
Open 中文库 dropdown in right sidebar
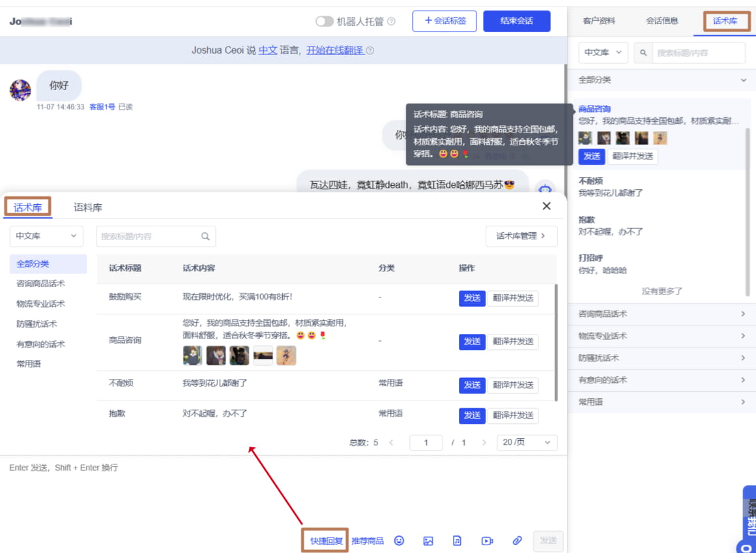pyautogui.click(x=603, y=52)
